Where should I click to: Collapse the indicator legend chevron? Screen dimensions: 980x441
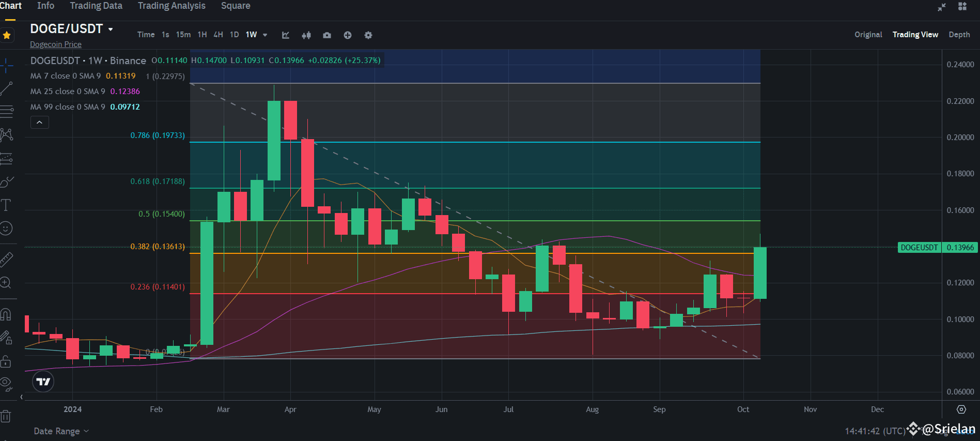tap(40, 123)
